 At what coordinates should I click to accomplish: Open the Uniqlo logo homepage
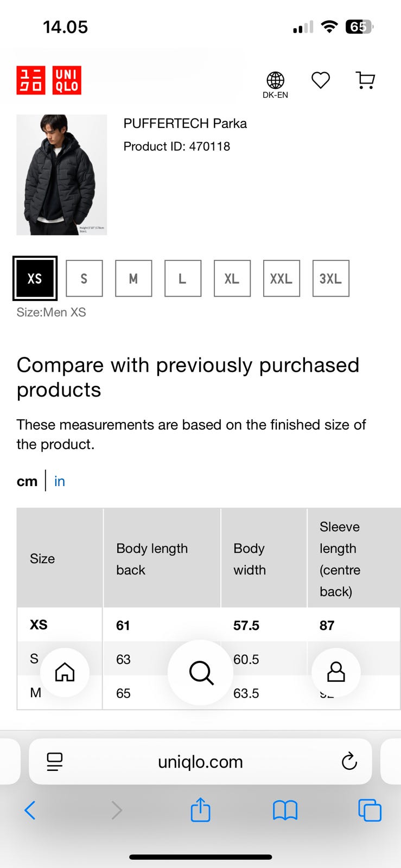[x=49, y=80]
